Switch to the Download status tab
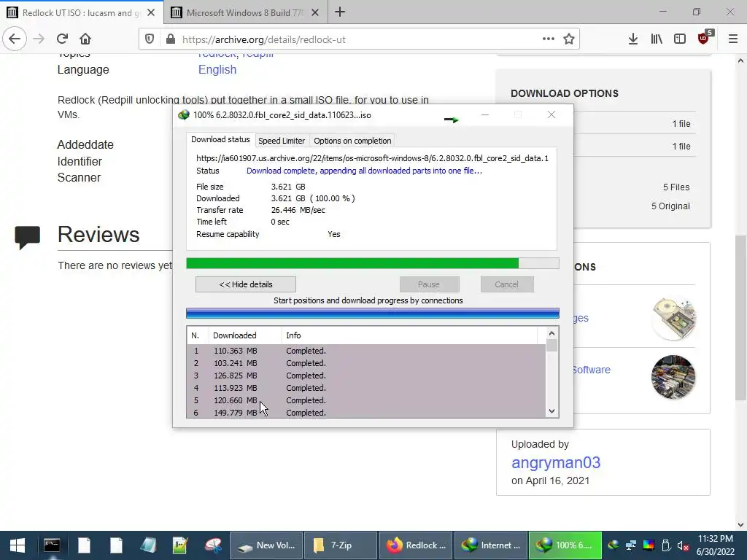Screen dimensions: 747x560 (220, 139)
